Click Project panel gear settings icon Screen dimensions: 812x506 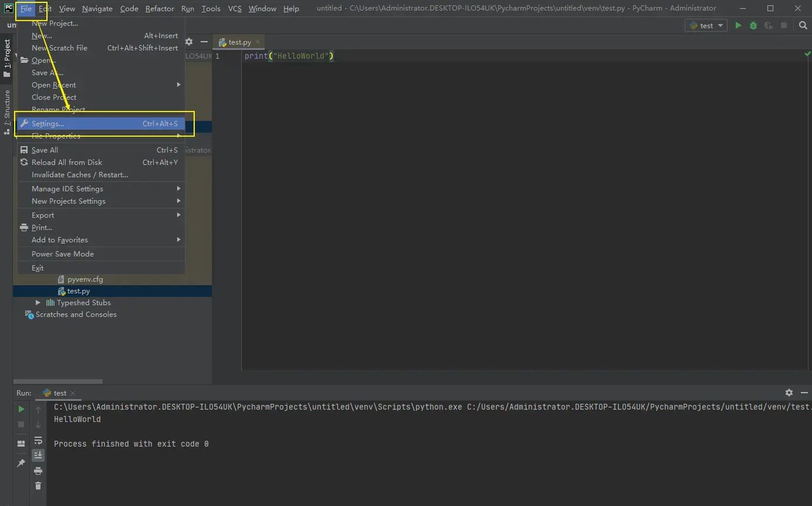point(188,42)
